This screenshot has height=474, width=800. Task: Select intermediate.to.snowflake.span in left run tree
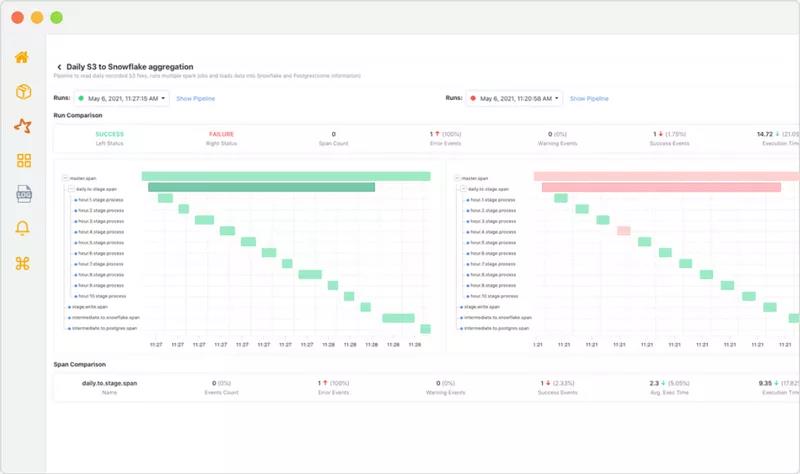(105, 317)
